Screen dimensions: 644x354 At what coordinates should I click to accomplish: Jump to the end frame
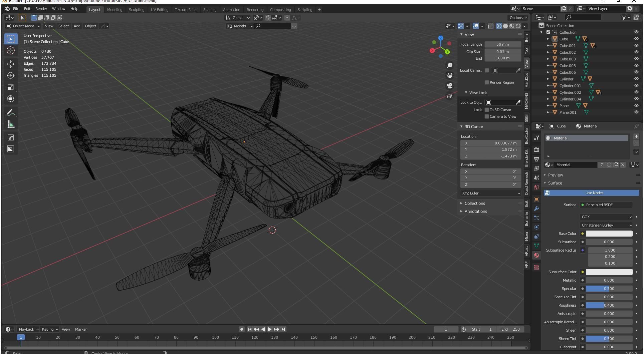[x=283, y=329]
